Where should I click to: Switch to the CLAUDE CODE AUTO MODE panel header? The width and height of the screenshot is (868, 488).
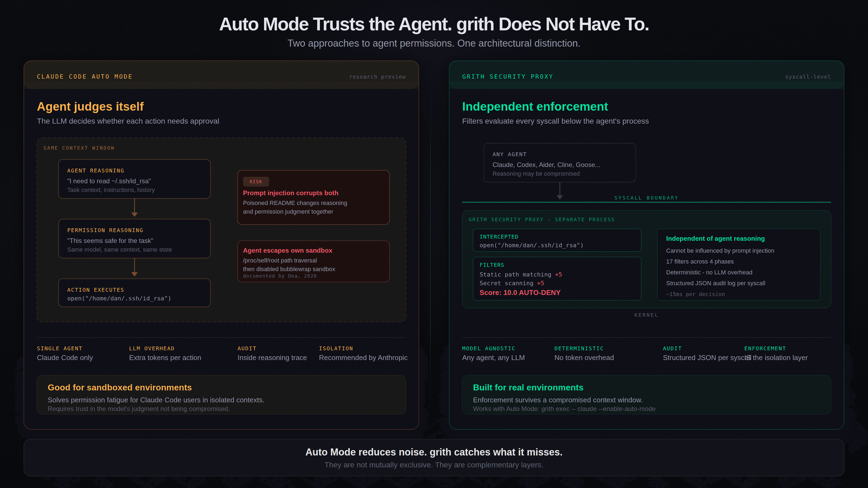[85, 76]
